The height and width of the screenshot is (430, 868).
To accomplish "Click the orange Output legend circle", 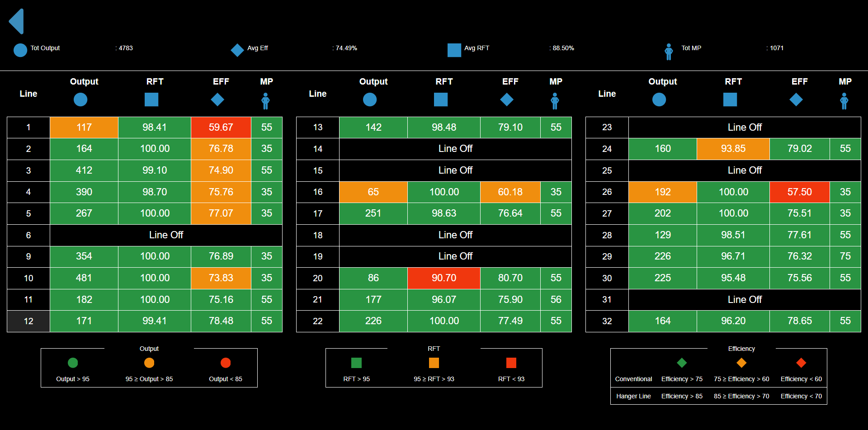I will pos(149,363).
